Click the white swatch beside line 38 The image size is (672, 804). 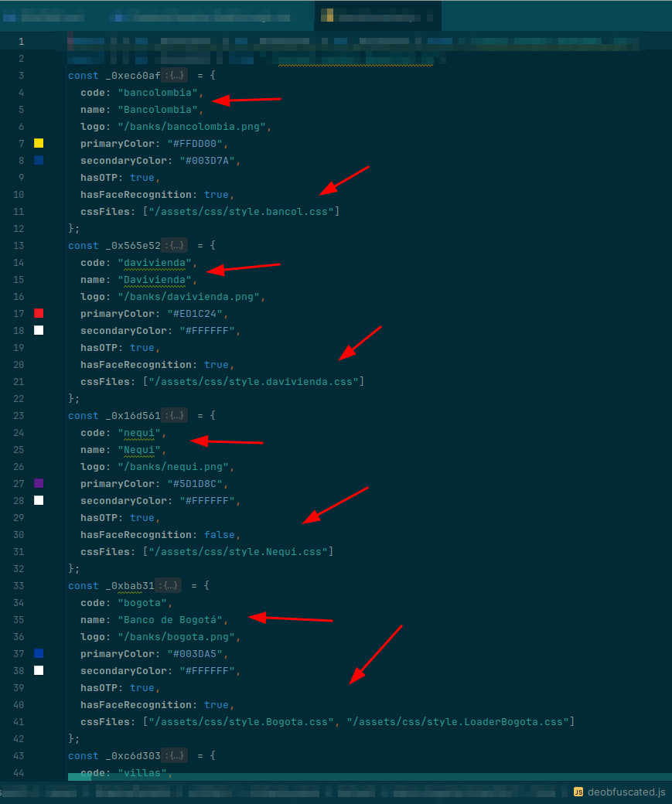[39, 671]
